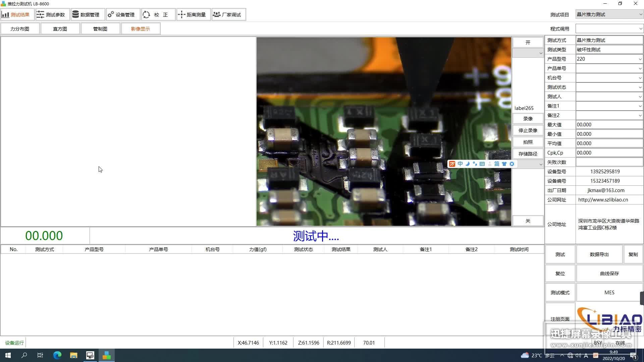Click the 开 camera on button
Screen dimensions: 644x362
(x=528, y=43)
